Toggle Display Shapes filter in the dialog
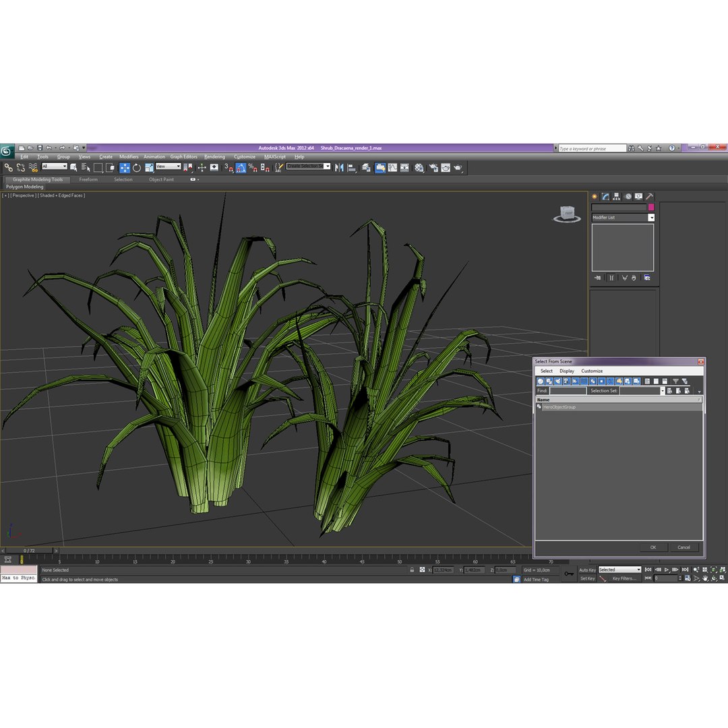 pos(549,381)
